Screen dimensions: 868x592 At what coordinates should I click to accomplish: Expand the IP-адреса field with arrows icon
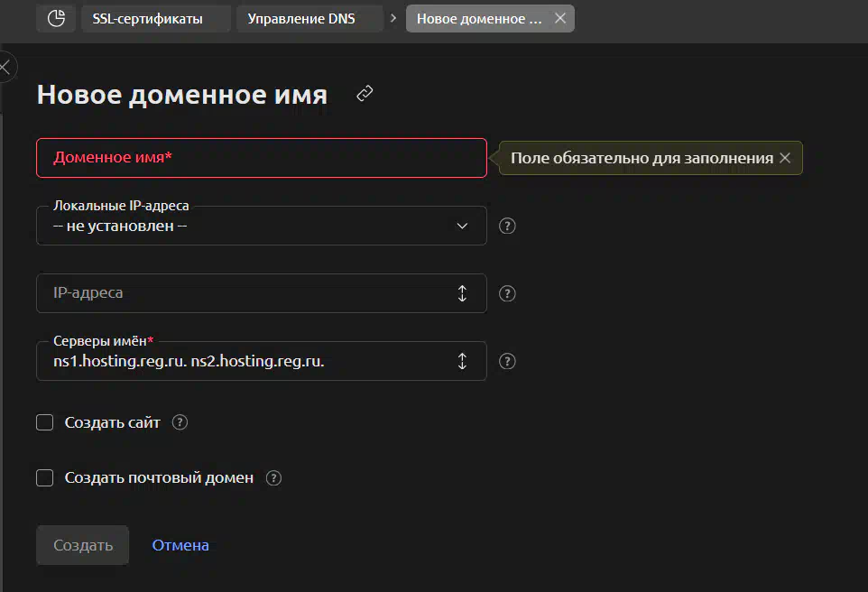[x=462, y=293]
